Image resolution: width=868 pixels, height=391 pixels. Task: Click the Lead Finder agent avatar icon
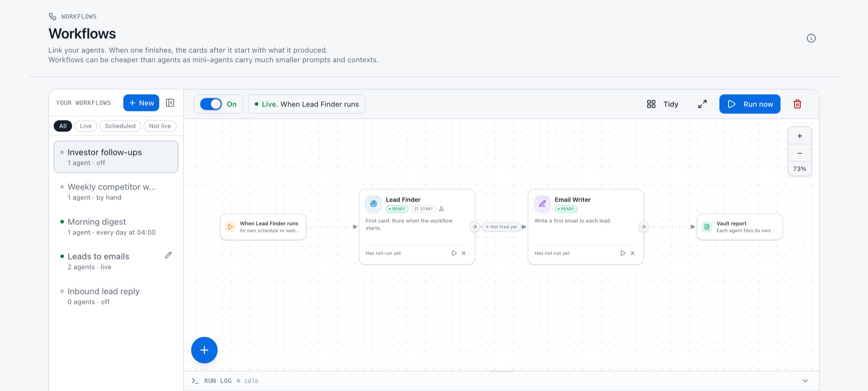click(373, 203)
